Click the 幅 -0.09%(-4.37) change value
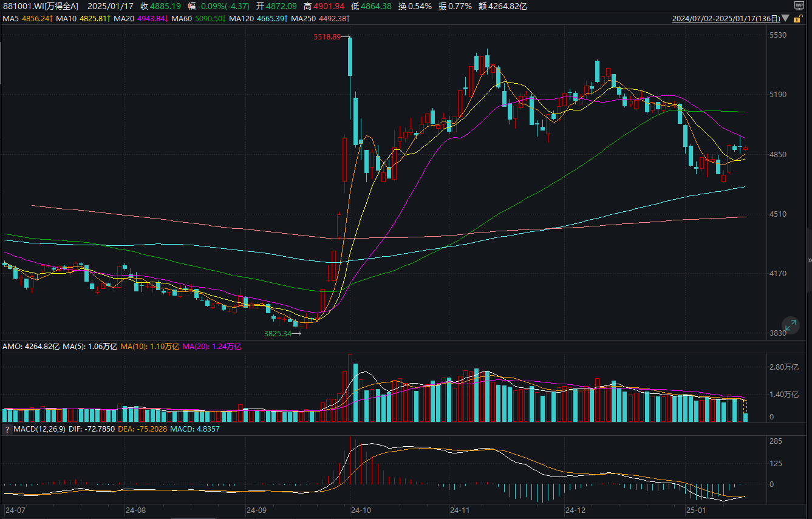 click(219, 6)
